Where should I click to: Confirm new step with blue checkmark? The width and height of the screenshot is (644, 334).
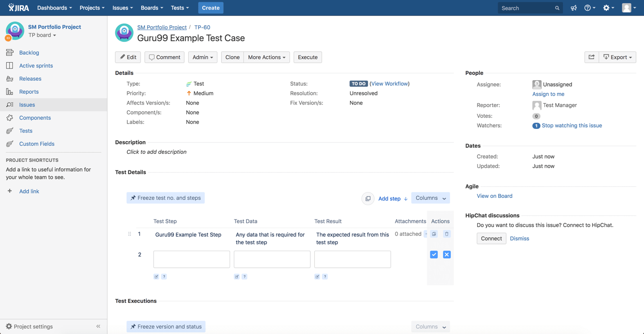tap(434, 255)
